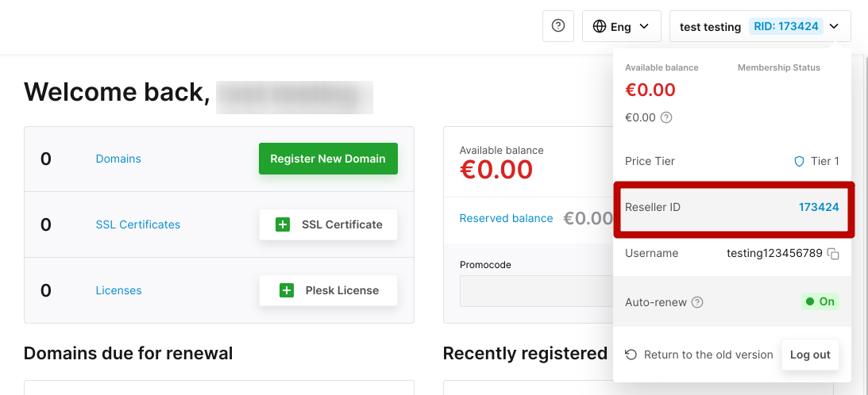Click the Auto-renew info question icon
The height and width of the screenshot is (395, 868).
[x=697, y=302]
